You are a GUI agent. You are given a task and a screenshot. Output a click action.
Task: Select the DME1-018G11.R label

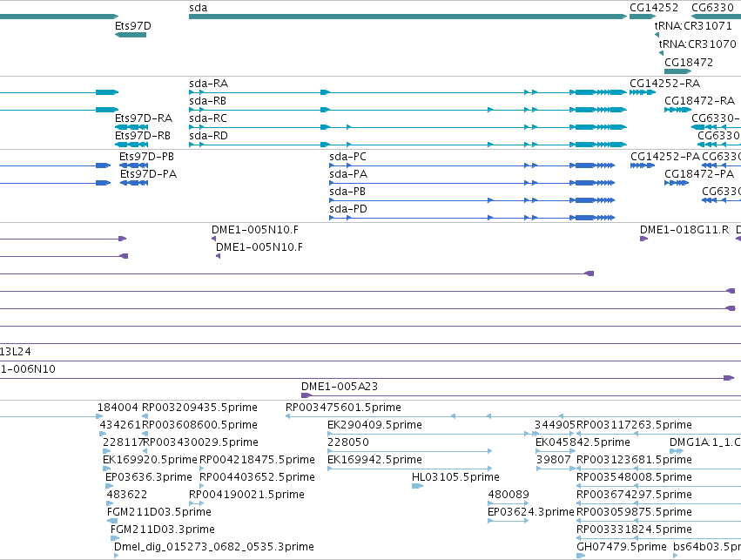click(x=684, y=230)
